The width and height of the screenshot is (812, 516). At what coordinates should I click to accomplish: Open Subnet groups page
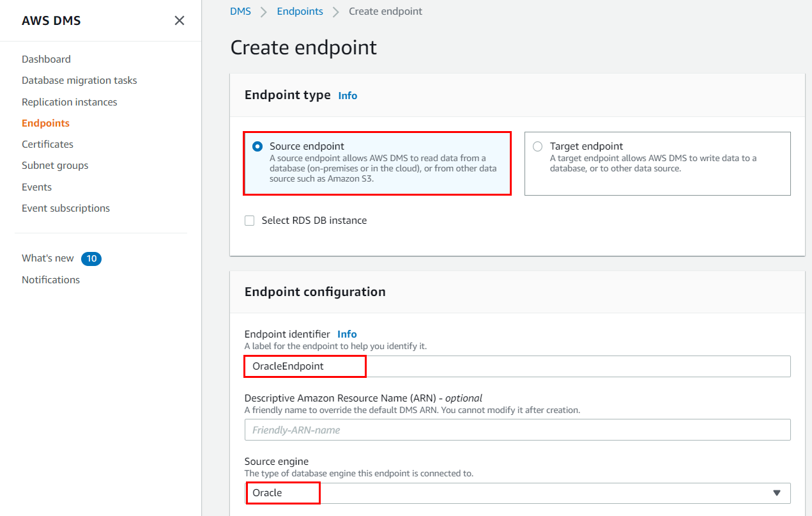(x=55, y=165)
